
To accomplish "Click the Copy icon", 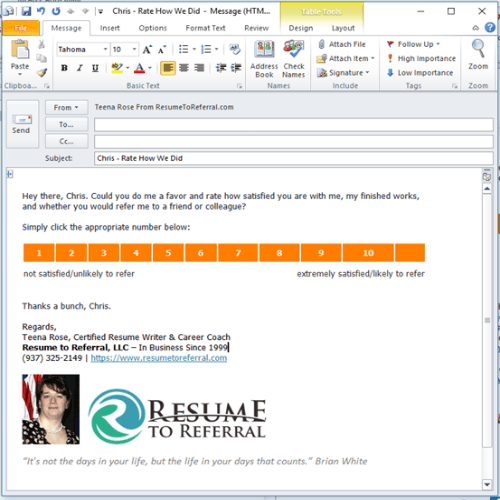I will click(41, 58).
